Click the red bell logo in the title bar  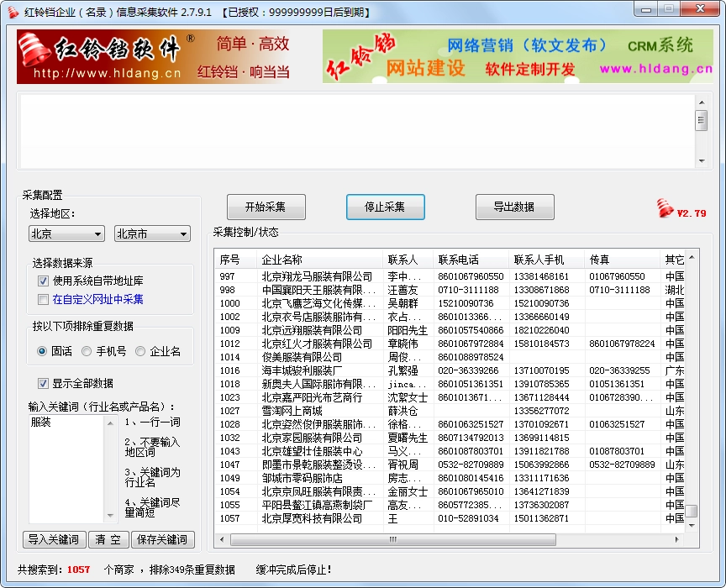(x=12, y=9)
